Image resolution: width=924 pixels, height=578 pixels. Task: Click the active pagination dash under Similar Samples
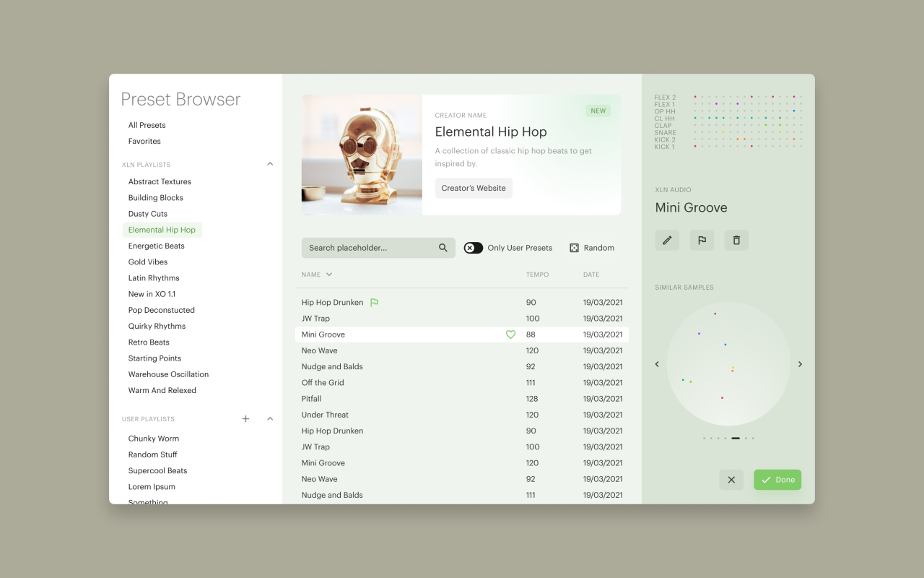tap(735, 438)
